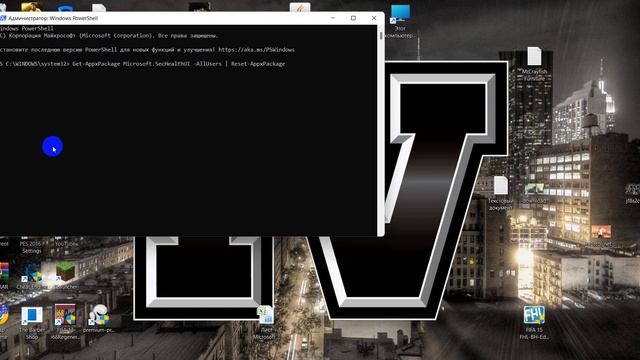Click the PowerShell icon in the title bar
This screenshot has width=640, height=360.
pos(3,18)
